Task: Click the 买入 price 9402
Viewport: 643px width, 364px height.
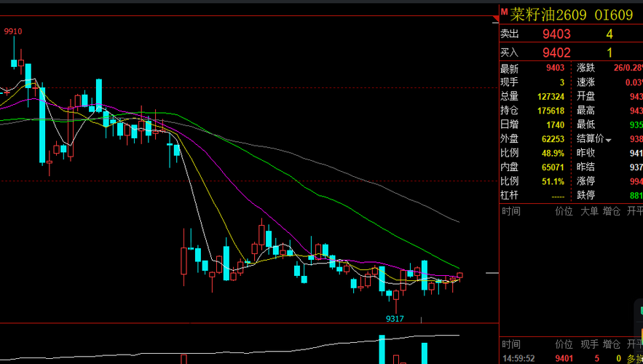Action: point(556,52)
